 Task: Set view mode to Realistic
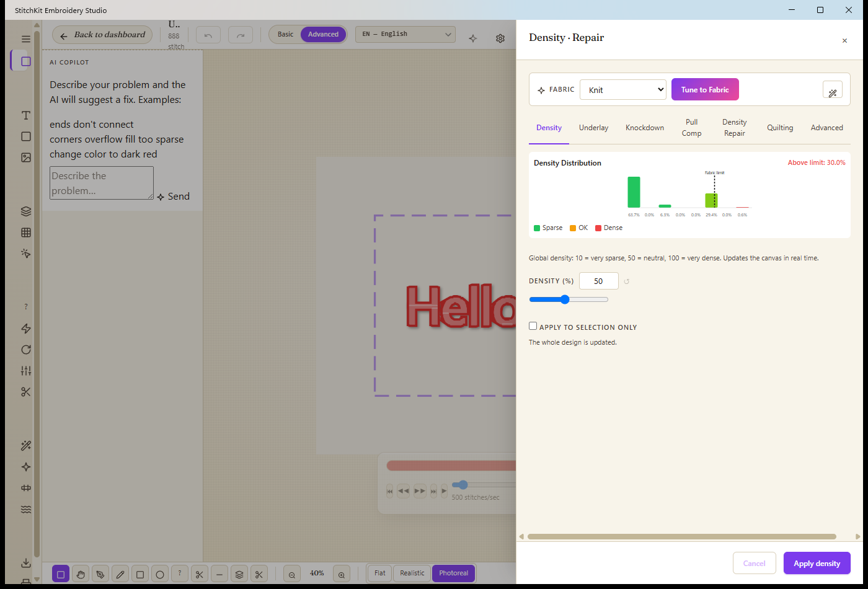(x=412, y=573)
